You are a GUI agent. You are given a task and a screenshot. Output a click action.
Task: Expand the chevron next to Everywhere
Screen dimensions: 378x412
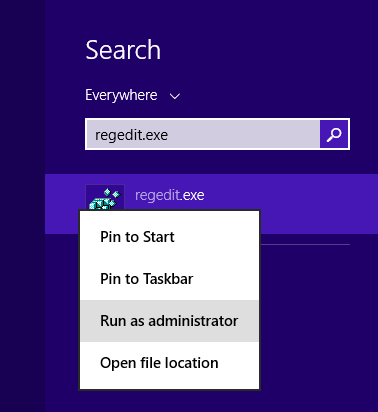[175, 96]
